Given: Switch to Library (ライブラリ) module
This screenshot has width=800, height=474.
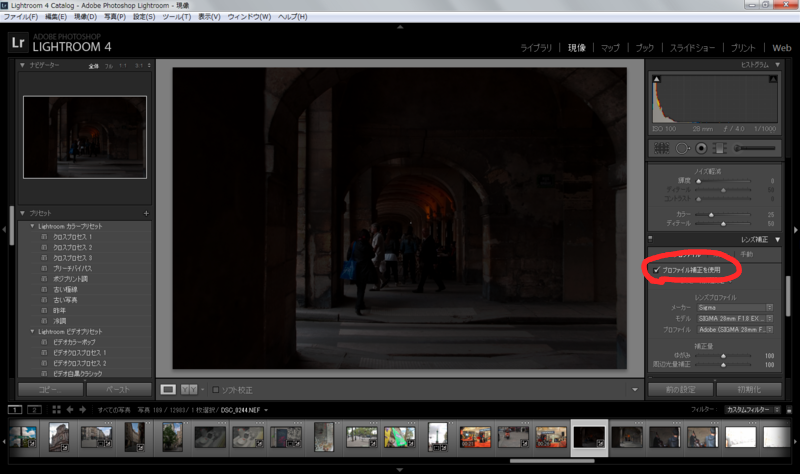Looking at the screenshot, I should coord(536,48).
